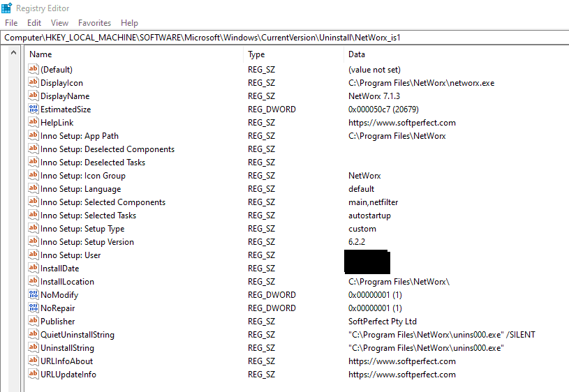569x392 pixels.
Task: Click the registry path address bar
Action: (285, 38)
